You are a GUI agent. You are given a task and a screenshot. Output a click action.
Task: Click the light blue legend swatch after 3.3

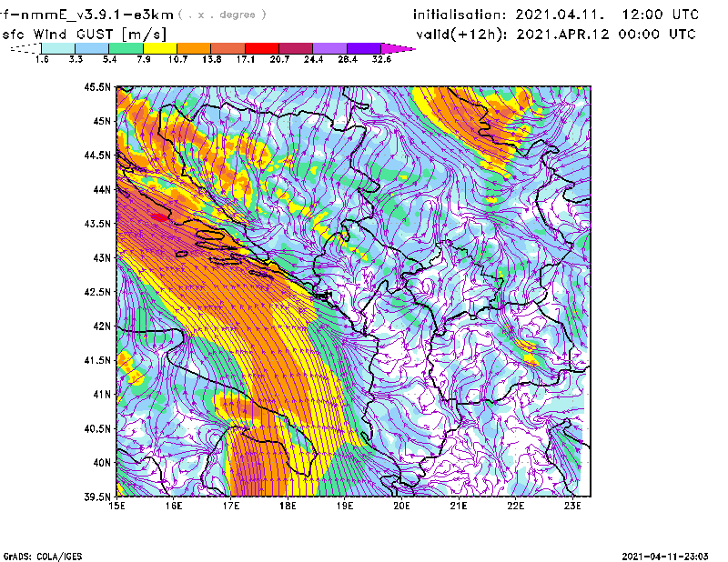(92, 48)
